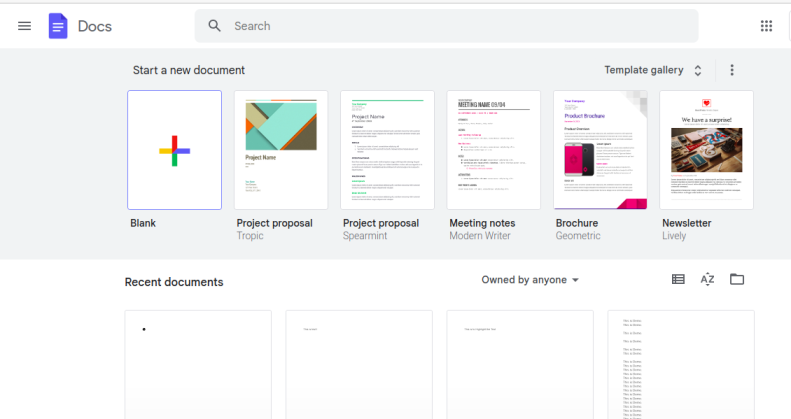Image resolution: width=791 pixels, height=419 pixels.
Task: Click the Recent documents heading
Action: click(x=174, y=282)
